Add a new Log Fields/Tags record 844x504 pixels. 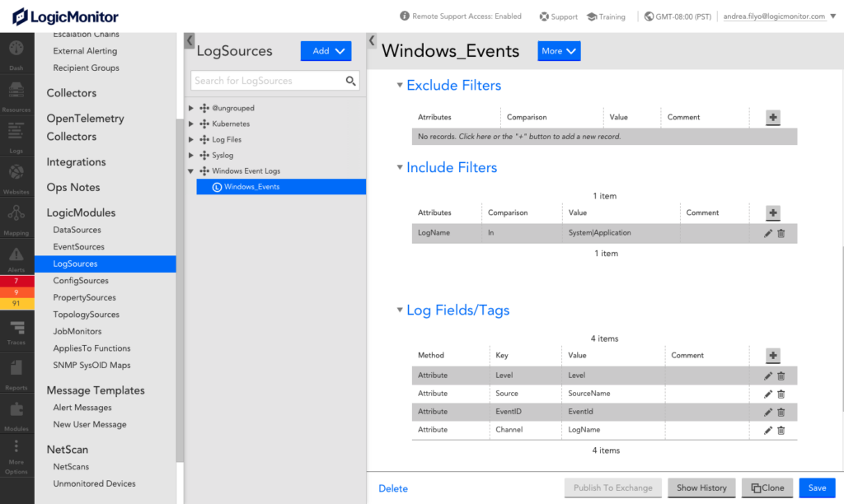[773, 356]
